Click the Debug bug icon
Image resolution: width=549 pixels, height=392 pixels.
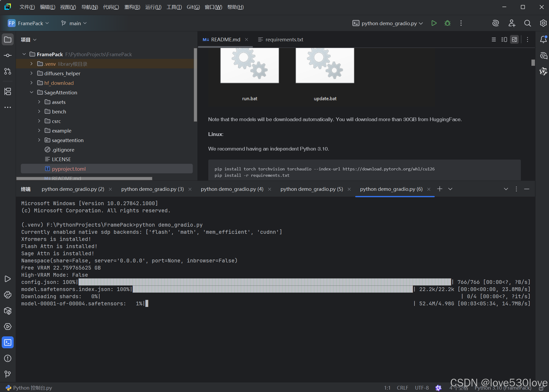tap(447, 23)
